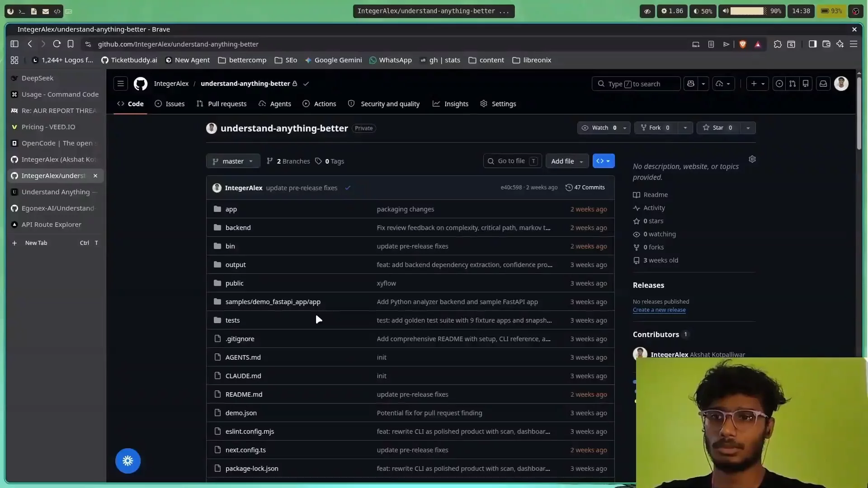Click the Go to file search field

pyautogui.click(x=513, y=161)
